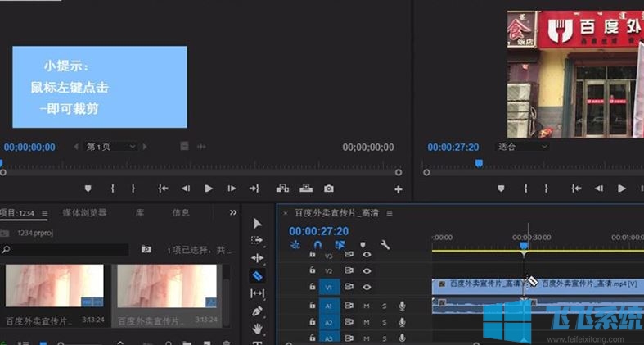Mute audio track A1
The width and height of the screenshot is (644, 345).
367,306
